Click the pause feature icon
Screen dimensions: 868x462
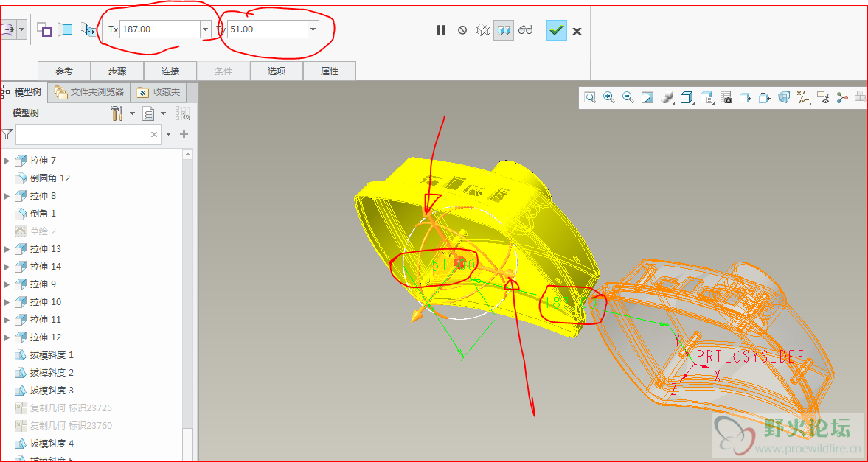pos(441,30)
